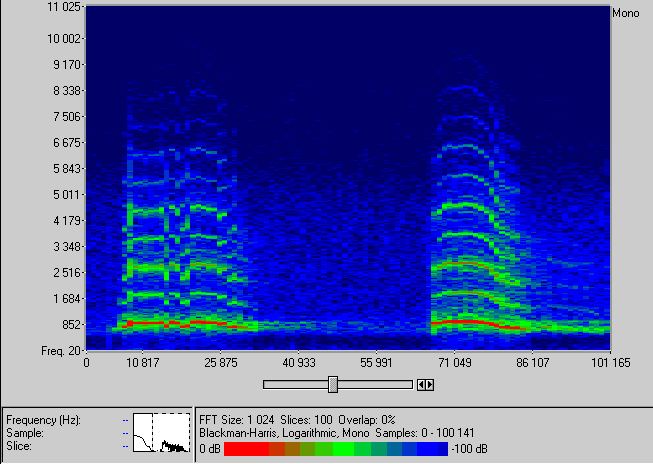Click the 'Slices: 100' status text
The height and width of the screenshot is (464, 653).
(x=306, y=419)
